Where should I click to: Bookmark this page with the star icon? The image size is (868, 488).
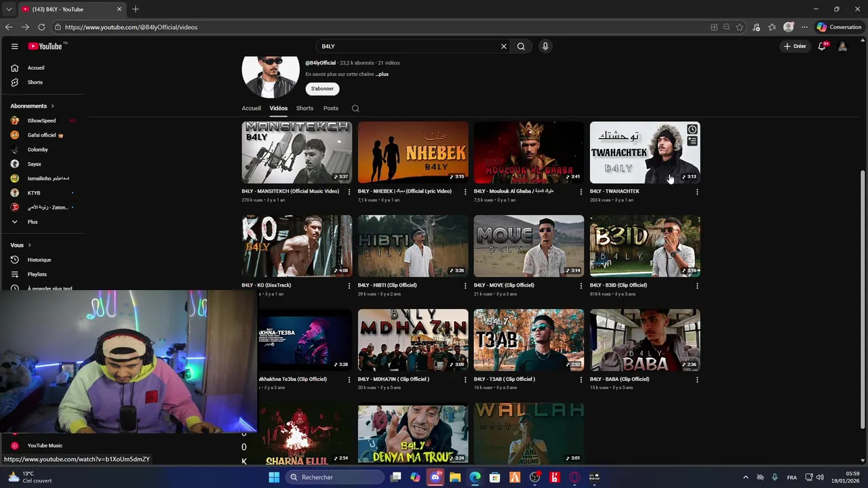740,27
